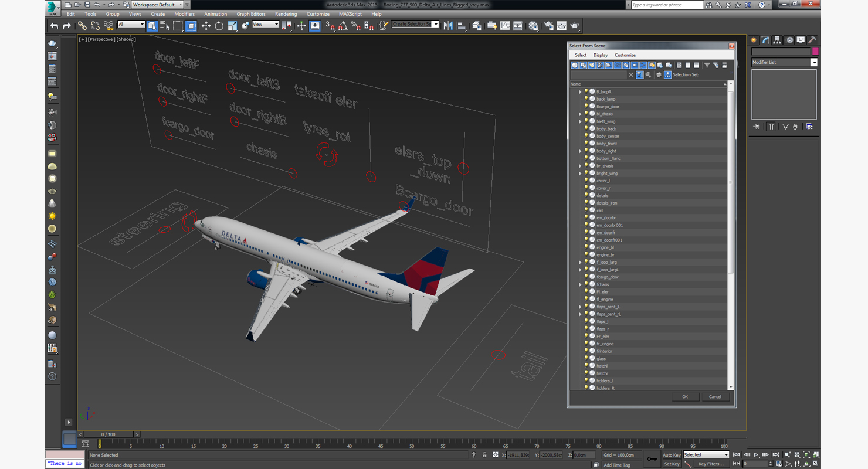
Task: Activate the Select and Link tool
Action: tap(82, 26)
